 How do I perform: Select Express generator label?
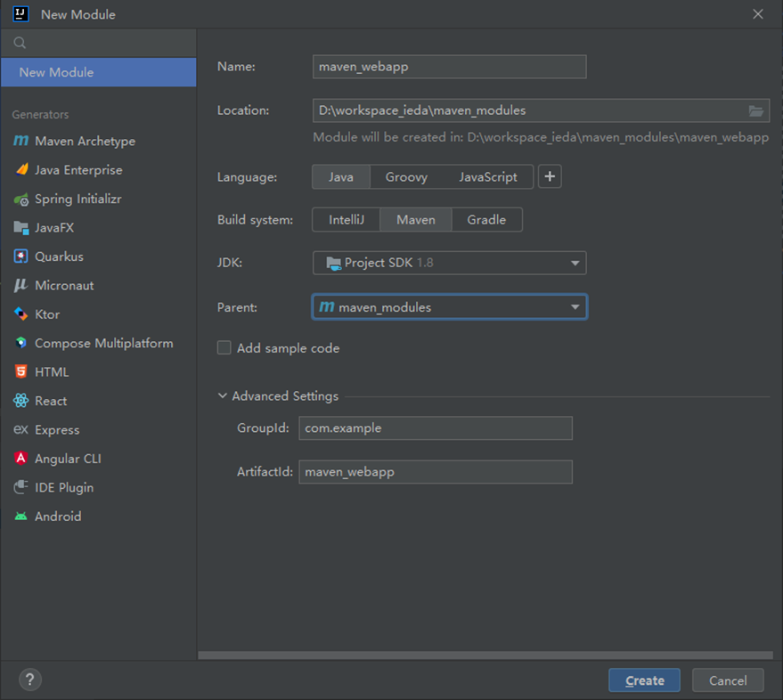tap(57, 430)
